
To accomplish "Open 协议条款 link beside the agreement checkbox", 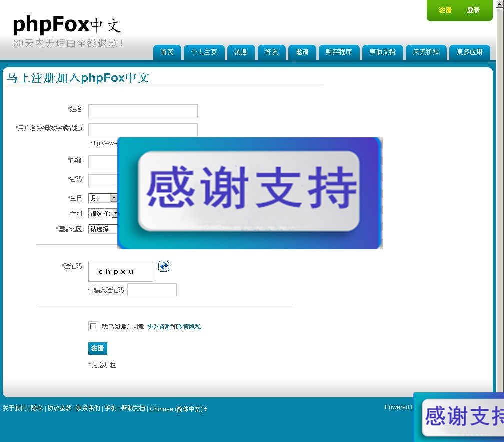I will point(159,327).
